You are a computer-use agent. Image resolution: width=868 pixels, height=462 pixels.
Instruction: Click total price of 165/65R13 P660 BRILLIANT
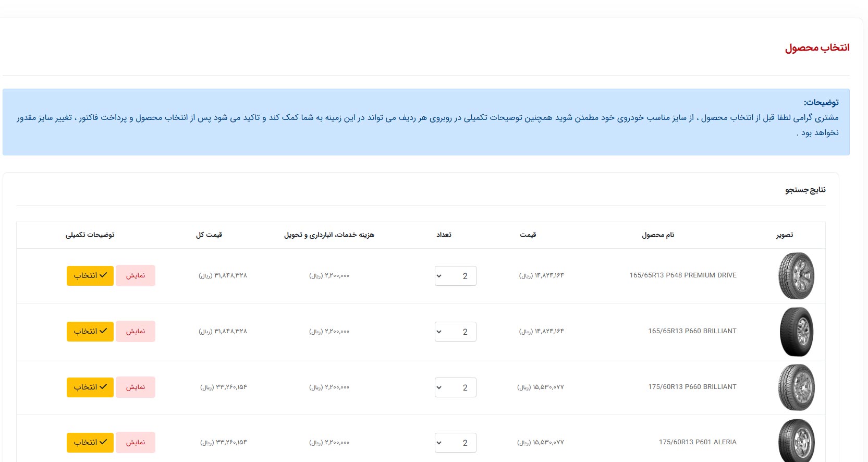[223, 331]
